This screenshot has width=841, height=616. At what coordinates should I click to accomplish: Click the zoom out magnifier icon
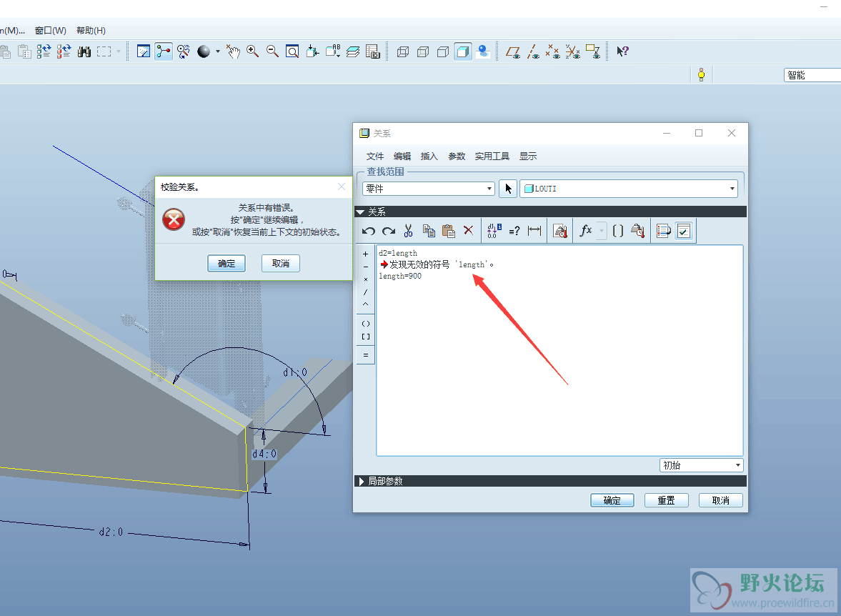tap(272, 51)
